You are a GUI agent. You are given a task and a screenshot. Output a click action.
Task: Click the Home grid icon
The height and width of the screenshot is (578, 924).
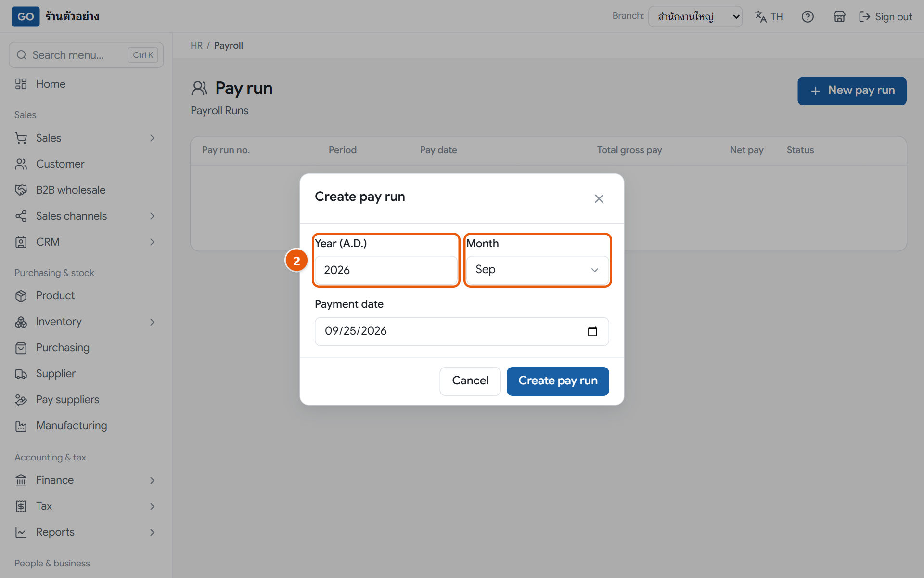tap(21, 84)
